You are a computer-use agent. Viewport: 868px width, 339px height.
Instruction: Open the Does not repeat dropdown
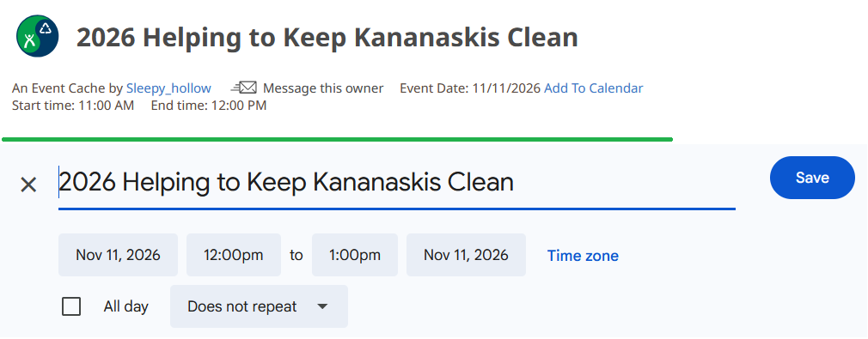tap(259, 306)
